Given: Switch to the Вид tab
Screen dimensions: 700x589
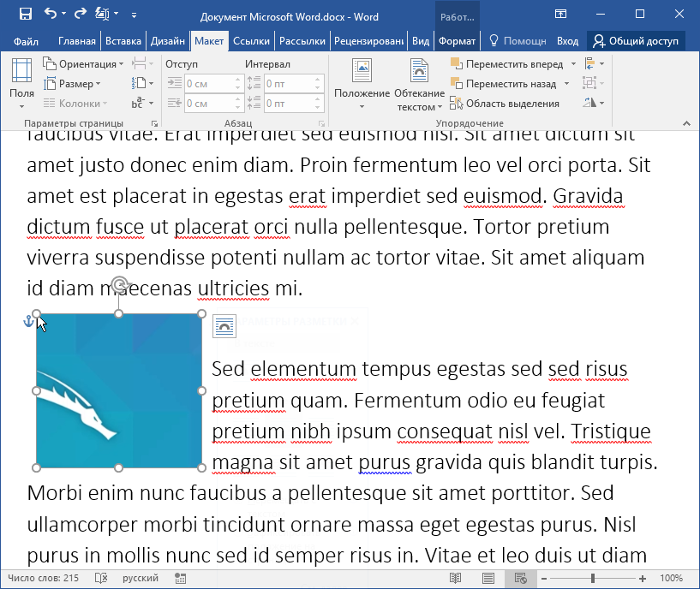Looking at the screenshot, I should [x=421, y=41].
